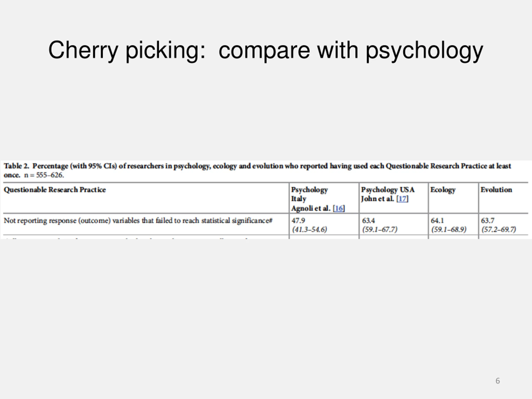Screen dimensions: 532x399
Task: Click the confidence interval (57.2–69.7)
Action: [499, 229]
